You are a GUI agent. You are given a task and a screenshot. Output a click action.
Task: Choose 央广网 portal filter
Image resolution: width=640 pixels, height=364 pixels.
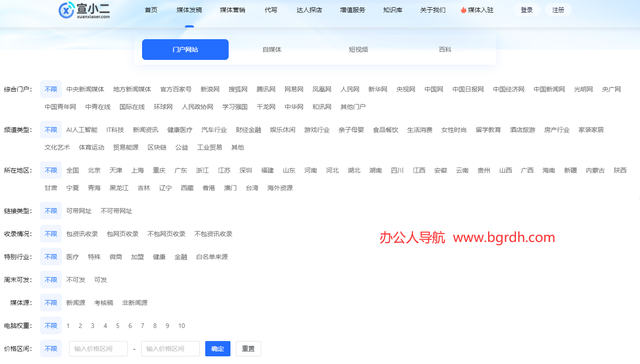(x=612, y=89)
